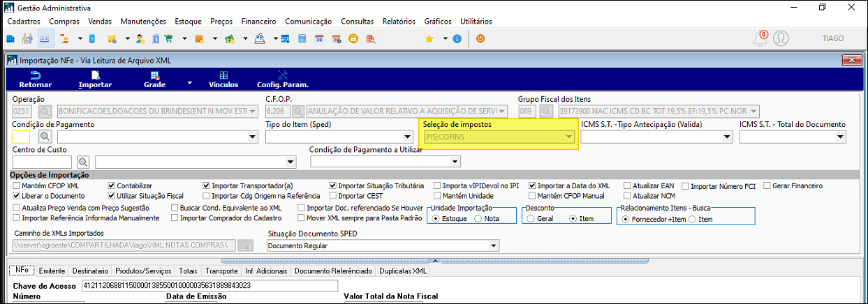Open ICMS S.T. Tipo Antecipação dropdown
Viewport: 868px width, 304px height.
tap(727, 137)
